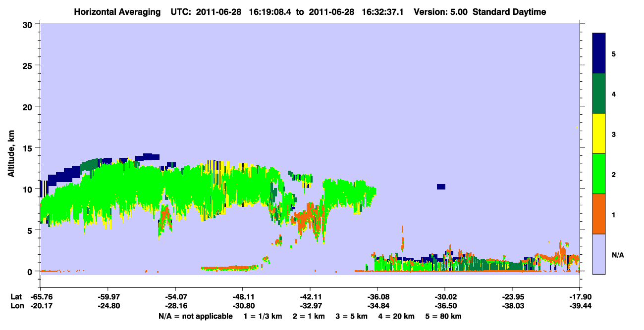The height and width of the screenshot is (330, 644).
Task: Click the y-axis tick label 30
Action: point(28,24)
